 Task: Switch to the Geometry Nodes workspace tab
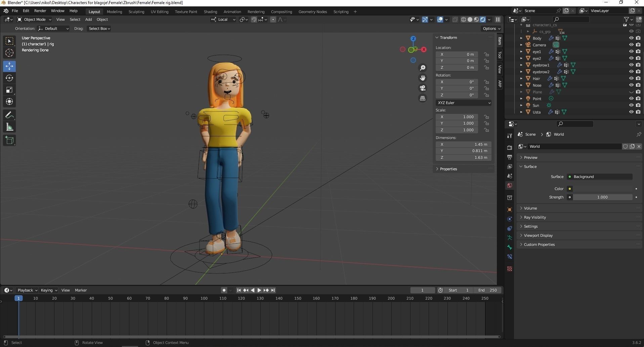click(313, 12)
